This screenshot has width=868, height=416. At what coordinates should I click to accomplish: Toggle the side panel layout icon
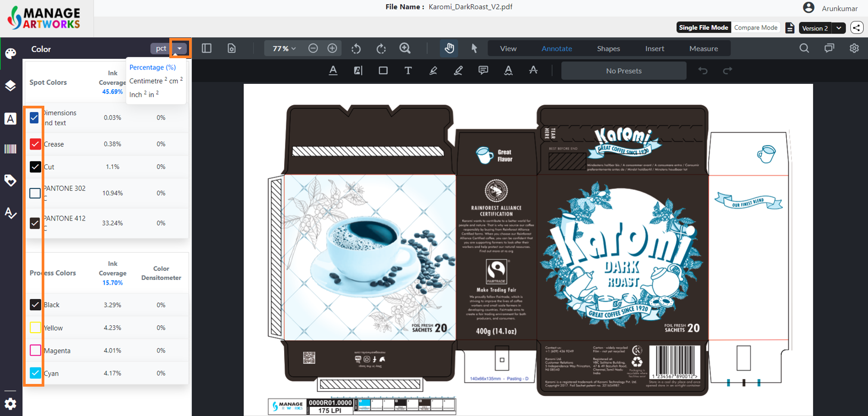pyautogui.click(x=207, y=49)
